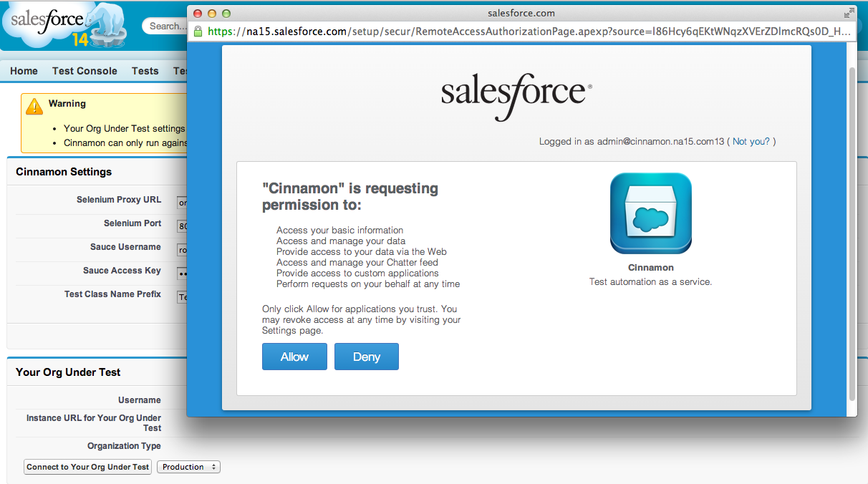Screen dimensions: 868x484
Task: Click the fullscreen arrows icon in popup
Action: tap(849, 13)
